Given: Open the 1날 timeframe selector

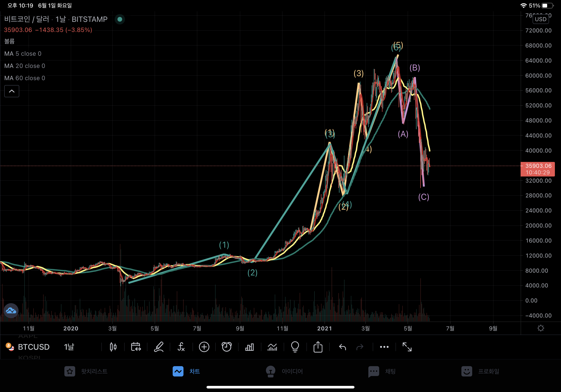Looking at the screenshot, I should [69, 347].
